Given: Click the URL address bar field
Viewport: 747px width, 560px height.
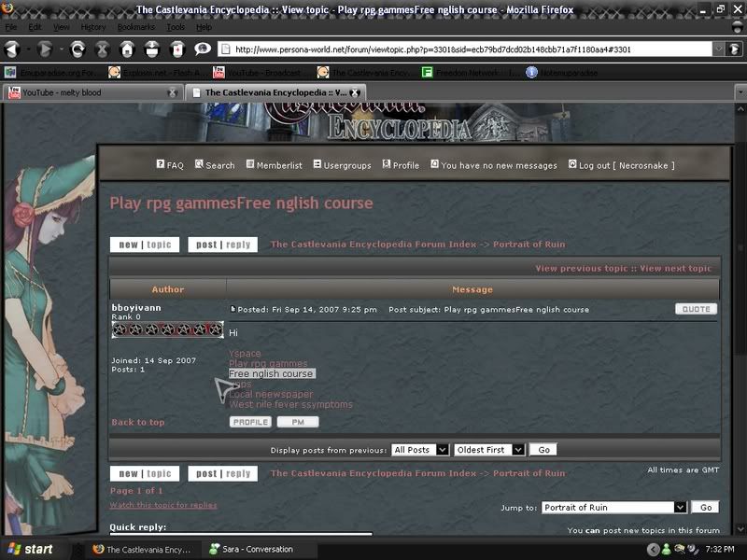Looking at the screenshot, I should pos(465,49).
